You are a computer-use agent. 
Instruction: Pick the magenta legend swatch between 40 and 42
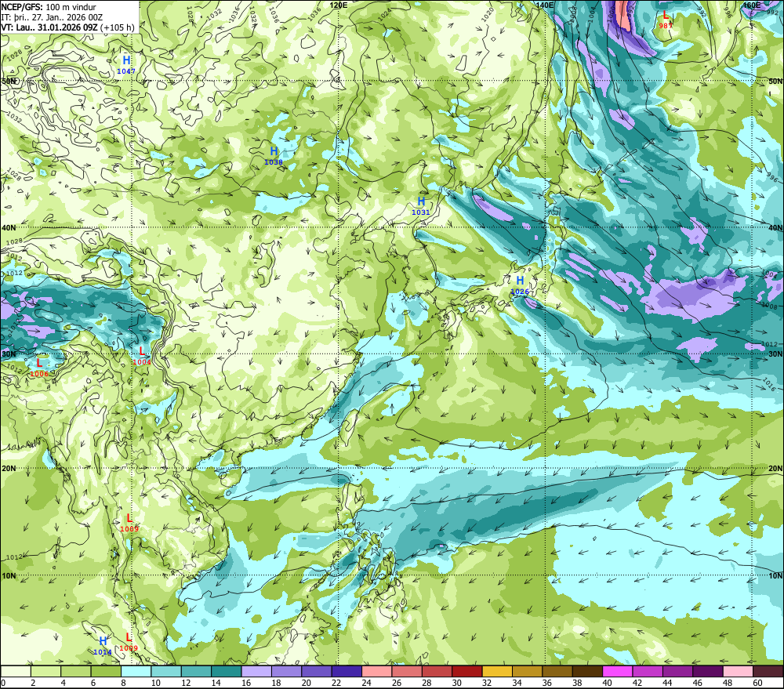[x=618, y=672]
